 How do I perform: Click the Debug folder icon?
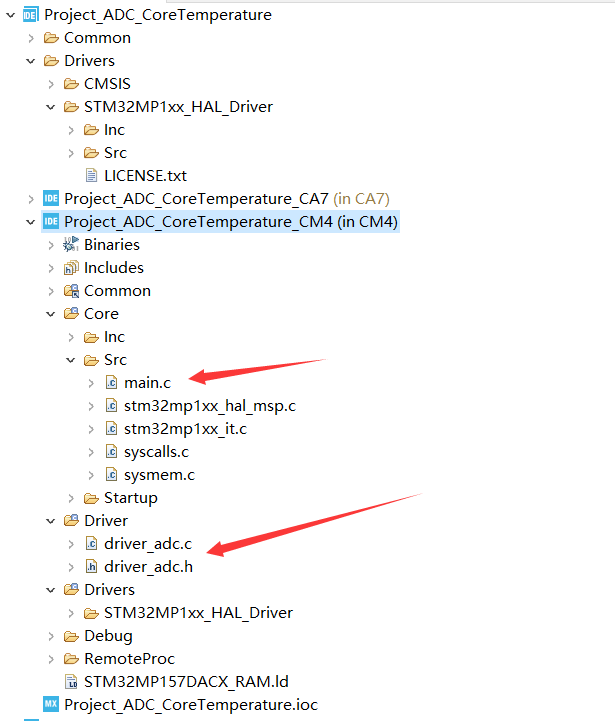71,636
